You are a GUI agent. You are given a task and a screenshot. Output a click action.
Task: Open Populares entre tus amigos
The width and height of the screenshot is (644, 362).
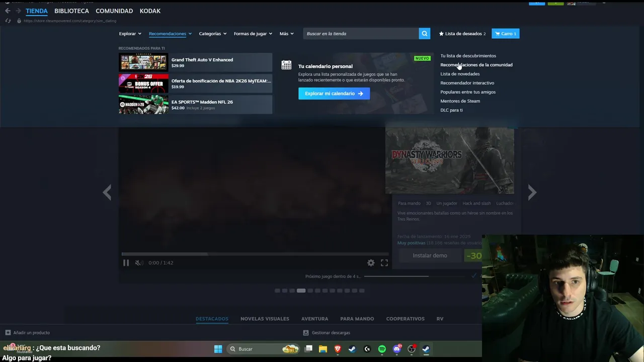[468, 92]
